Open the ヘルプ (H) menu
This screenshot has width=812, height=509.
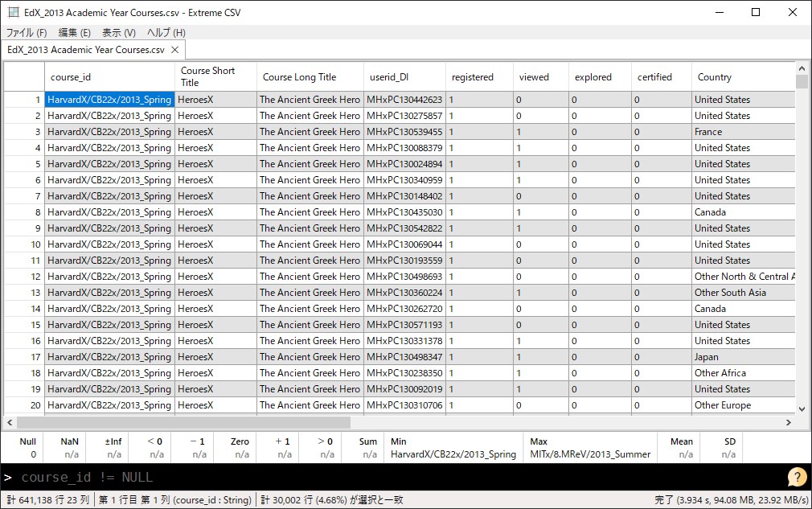point(166,33)
